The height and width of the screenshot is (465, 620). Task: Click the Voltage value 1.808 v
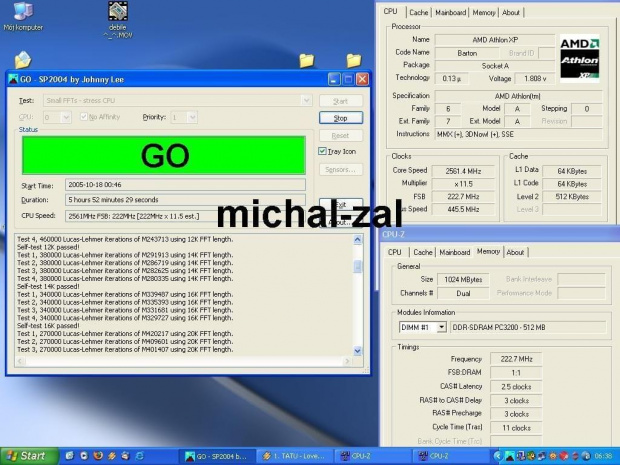535,79
